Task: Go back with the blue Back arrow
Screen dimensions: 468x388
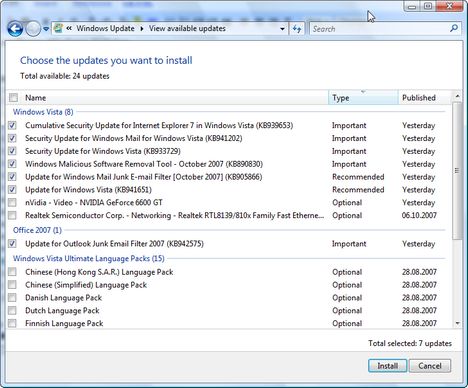Action: (15, 29)
